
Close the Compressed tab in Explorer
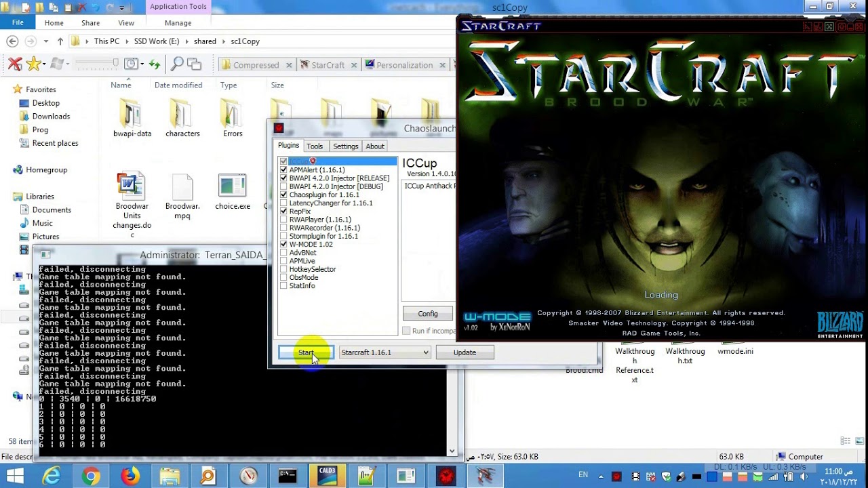(289, 65)
